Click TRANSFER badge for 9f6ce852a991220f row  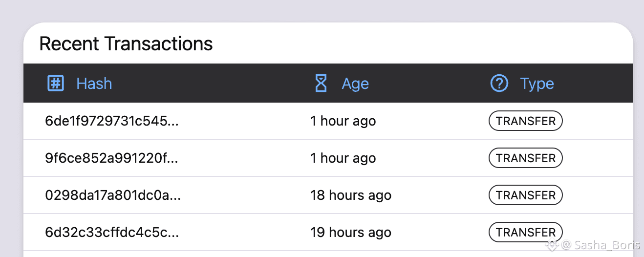tap(526, 158)
